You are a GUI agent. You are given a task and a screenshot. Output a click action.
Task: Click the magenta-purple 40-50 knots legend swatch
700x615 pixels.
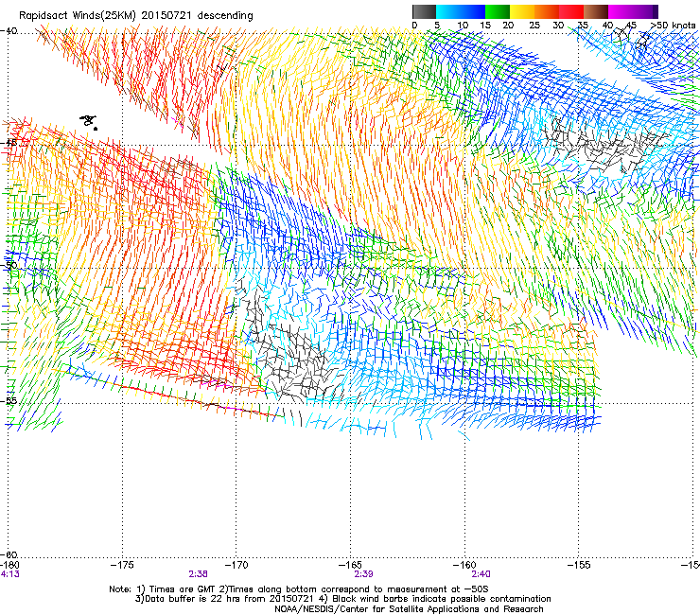[x=633, y=11]
